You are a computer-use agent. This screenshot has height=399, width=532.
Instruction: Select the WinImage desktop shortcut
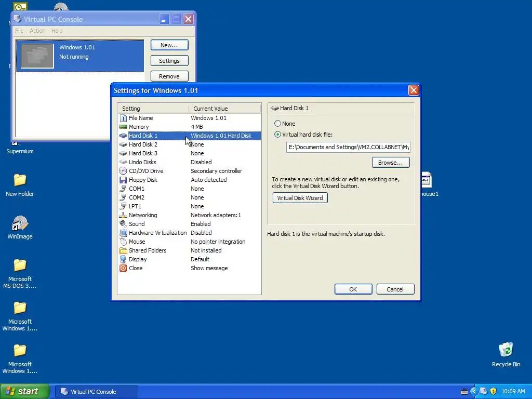coord(20,228)
